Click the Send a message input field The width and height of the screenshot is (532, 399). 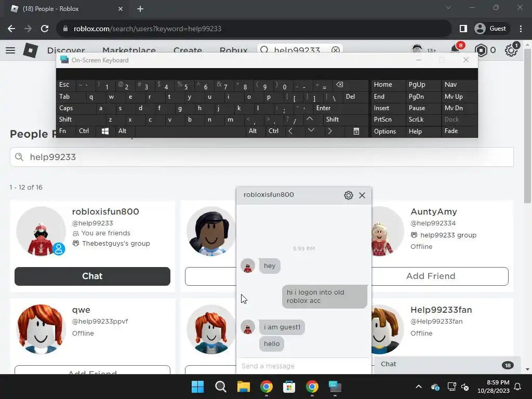pos(303,366)
